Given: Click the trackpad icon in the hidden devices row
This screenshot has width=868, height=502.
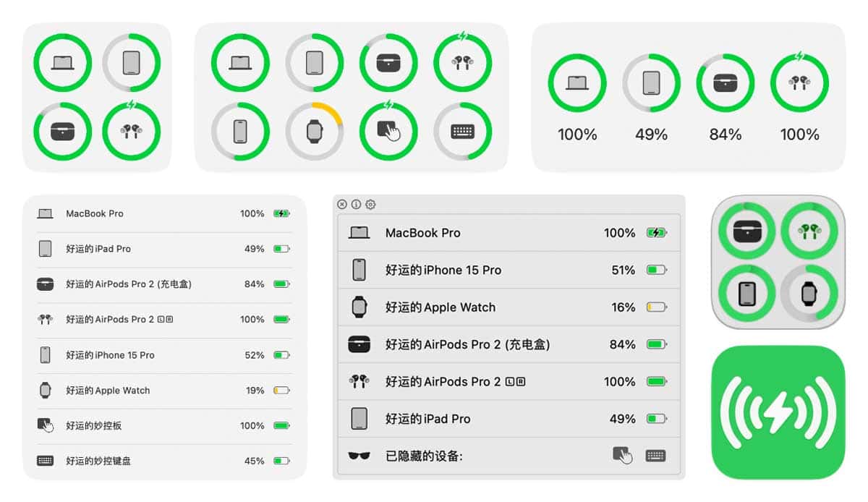Looking at the screenshot, I should (622, 456).
